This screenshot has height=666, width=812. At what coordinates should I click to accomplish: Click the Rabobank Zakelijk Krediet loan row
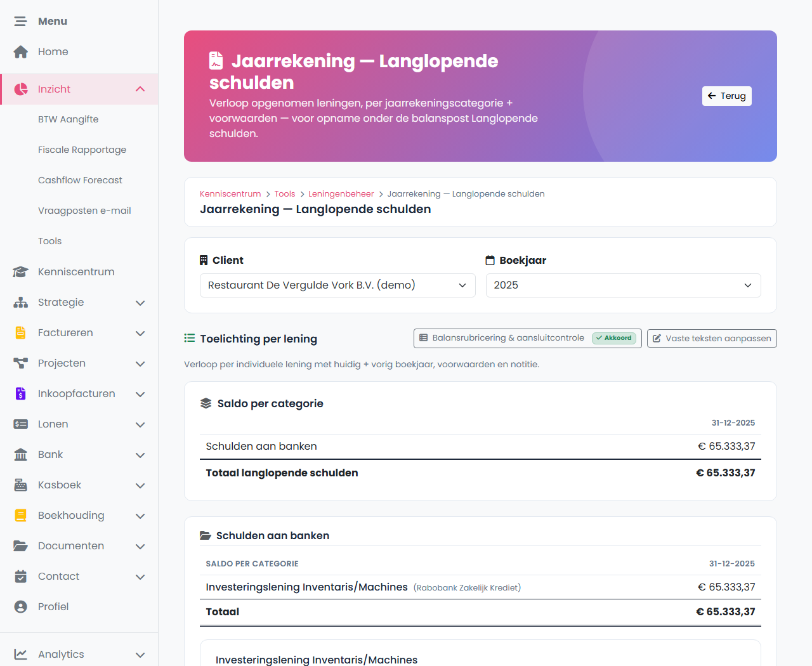[x=480, y=587]
